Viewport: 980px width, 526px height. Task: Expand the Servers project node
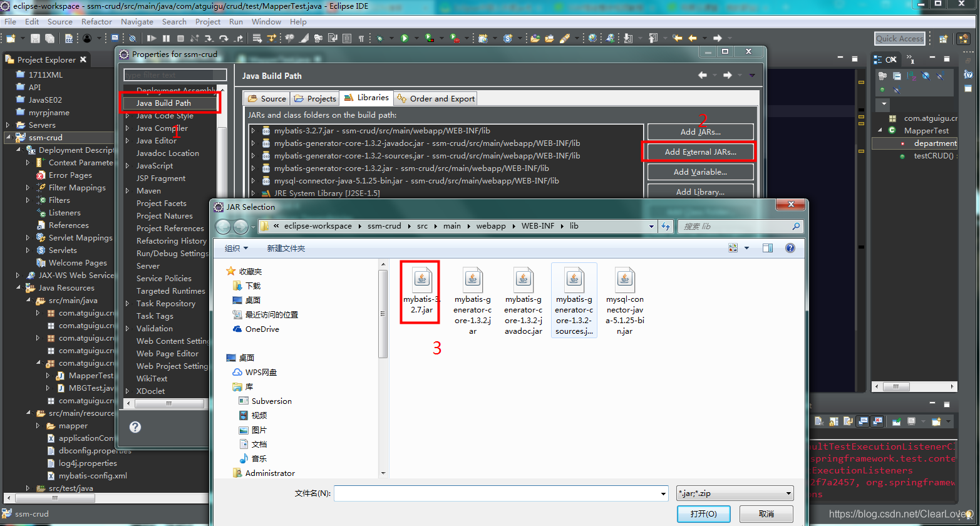(8, 125)
